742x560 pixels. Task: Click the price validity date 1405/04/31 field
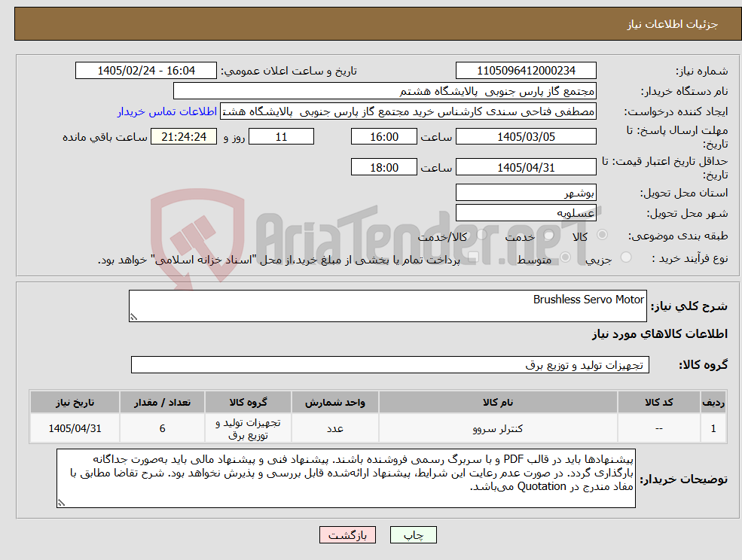click(x=526, y=167)
